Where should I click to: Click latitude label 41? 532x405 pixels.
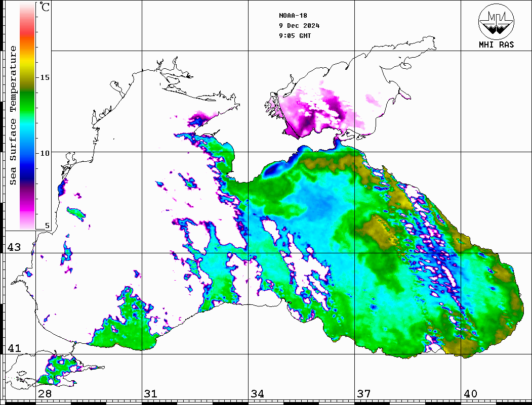(14, 348)
